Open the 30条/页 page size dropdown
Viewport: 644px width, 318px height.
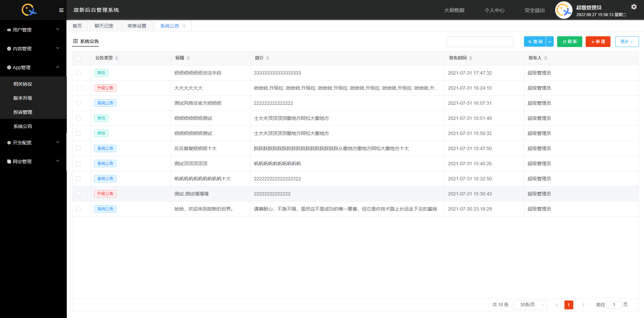(530, 305)
